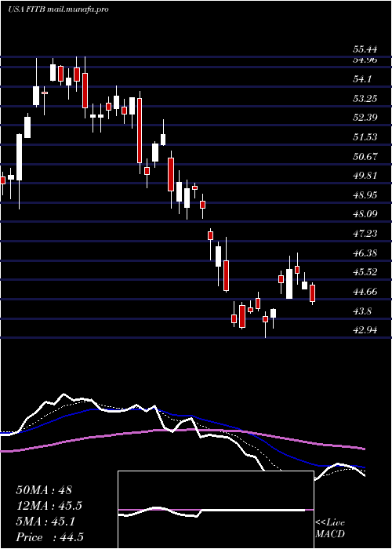Click the 47.23 price axis label

point(365,234)
